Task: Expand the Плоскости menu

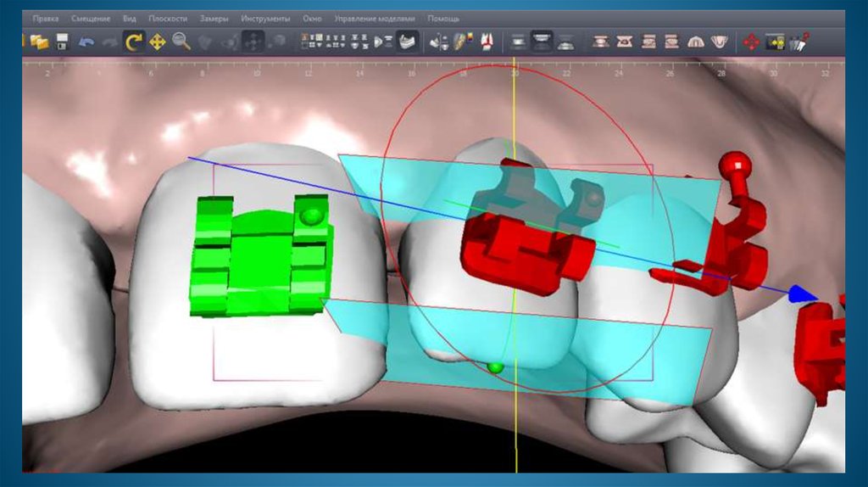Action: tap(168, 18)
